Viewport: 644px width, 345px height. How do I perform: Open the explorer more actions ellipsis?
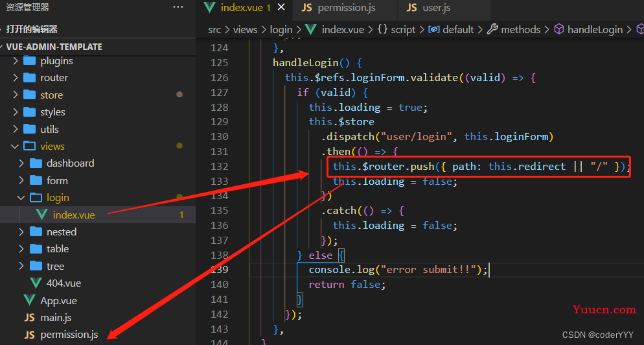178,7
